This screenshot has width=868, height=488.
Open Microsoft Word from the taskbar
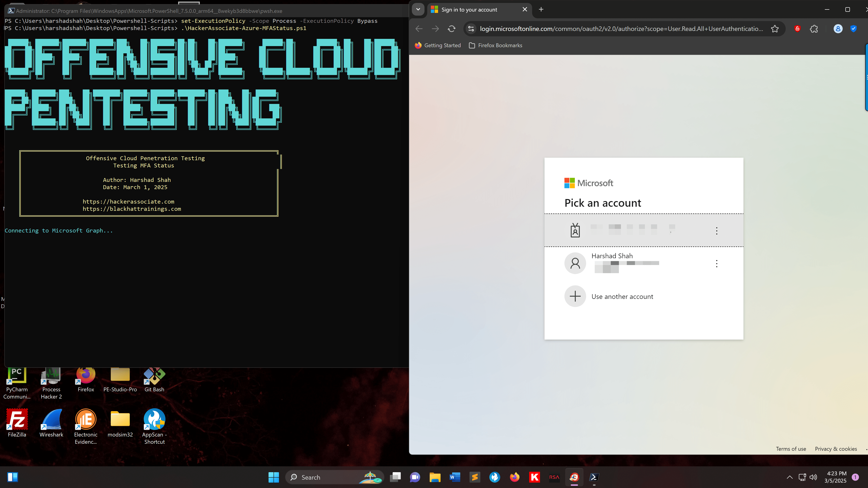click(455, 477)
